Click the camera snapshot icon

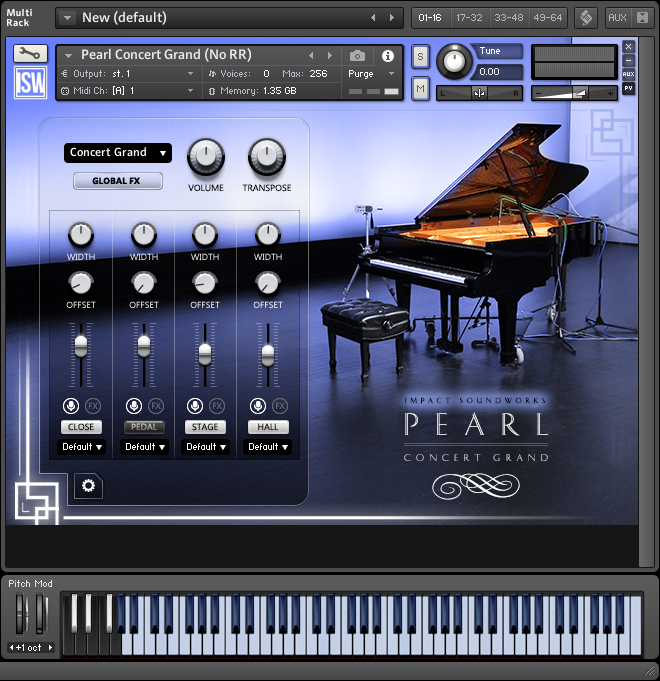pos(357,56)
